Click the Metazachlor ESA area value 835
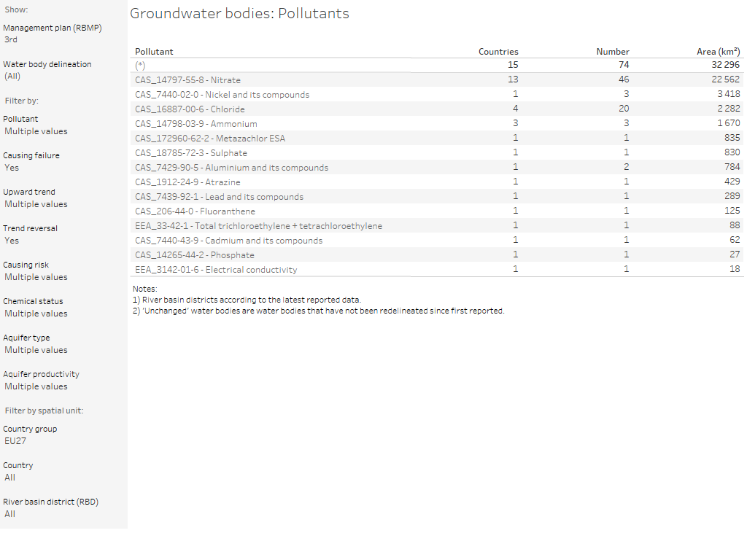Image resolution: width=747 pixels, height=560 pixels. [x=732, y=138]
